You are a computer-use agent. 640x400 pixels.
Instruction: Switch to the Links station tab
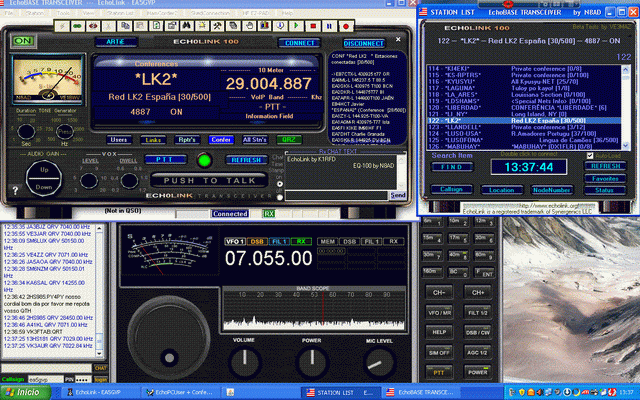[x=153, y=140]
